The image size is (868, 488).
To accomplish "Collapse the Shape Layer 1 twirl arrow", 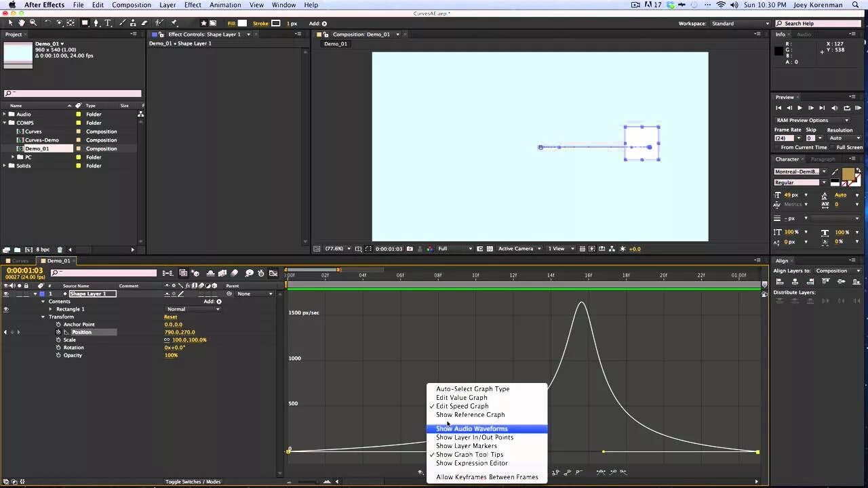I will pyautogui.click(x=35, y=294).
